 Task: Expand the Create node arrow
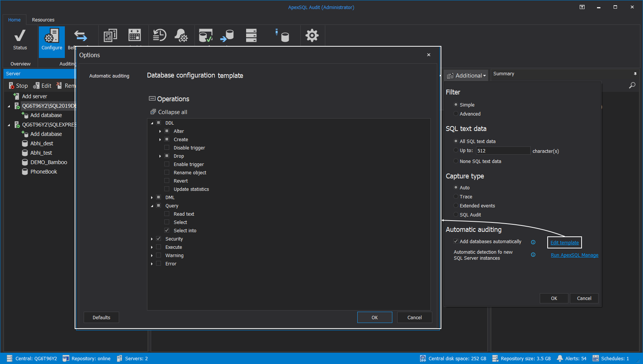click(160, 140)
